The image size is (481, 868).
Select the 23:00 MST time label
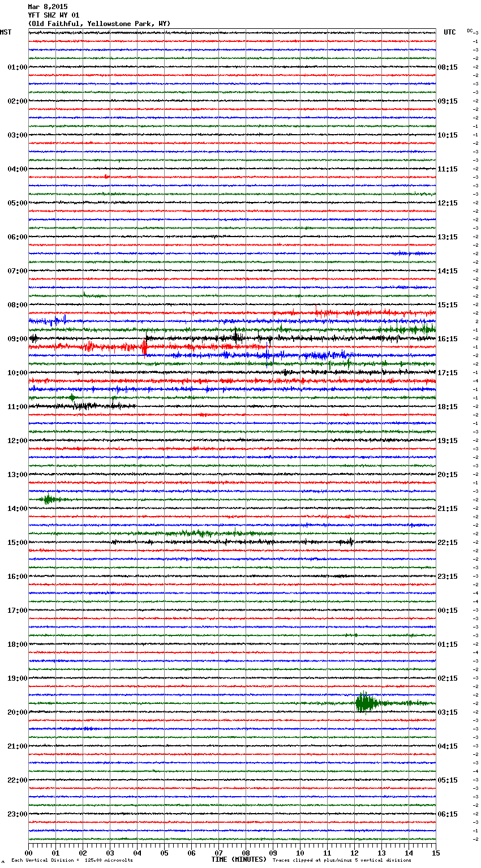[x=18, y=814]
